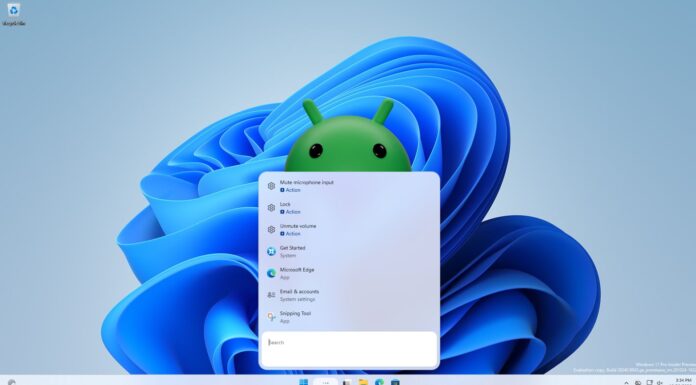Open the Windows Start menu
The width and height of the screenshot is (696, 385).
pos(304,382)
